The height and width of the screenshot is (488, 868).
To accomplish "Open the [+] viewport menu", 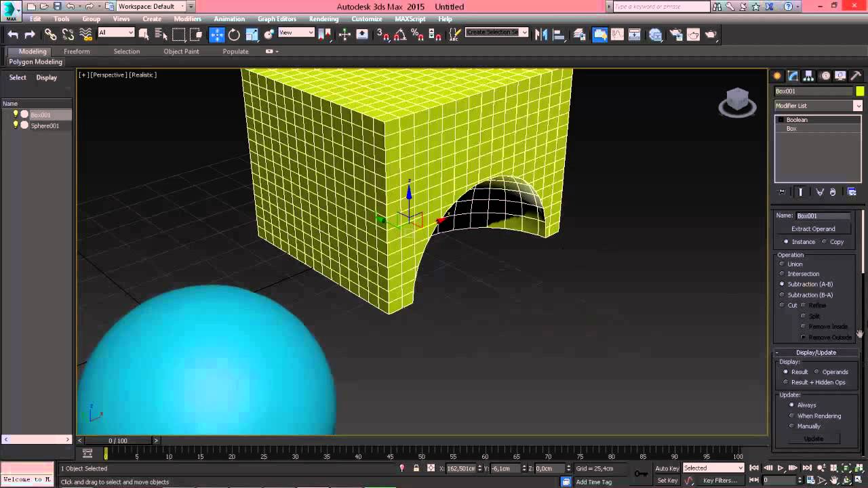I will click(x=83, y=75).
